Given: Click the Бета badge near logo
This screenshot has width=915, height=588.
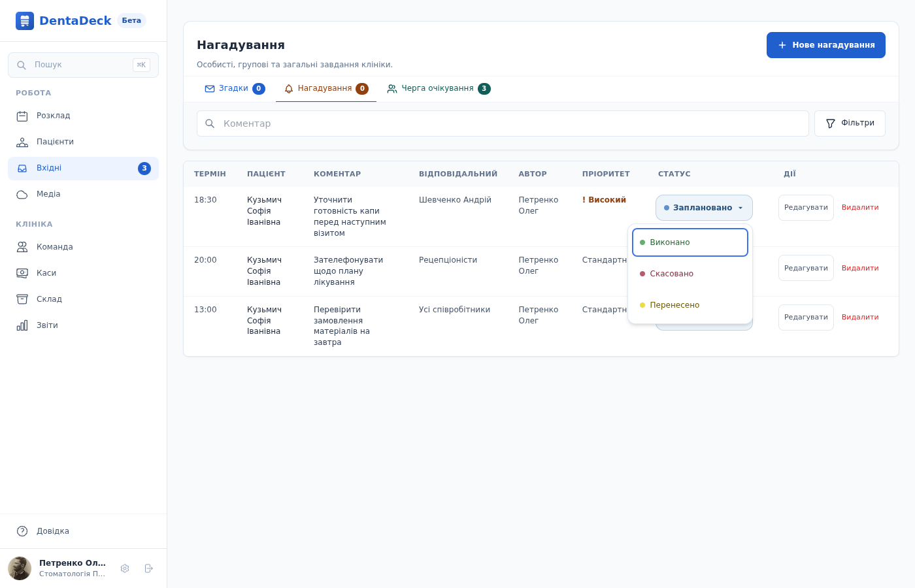Looking at the screenshot, I should tap(131, 20).
